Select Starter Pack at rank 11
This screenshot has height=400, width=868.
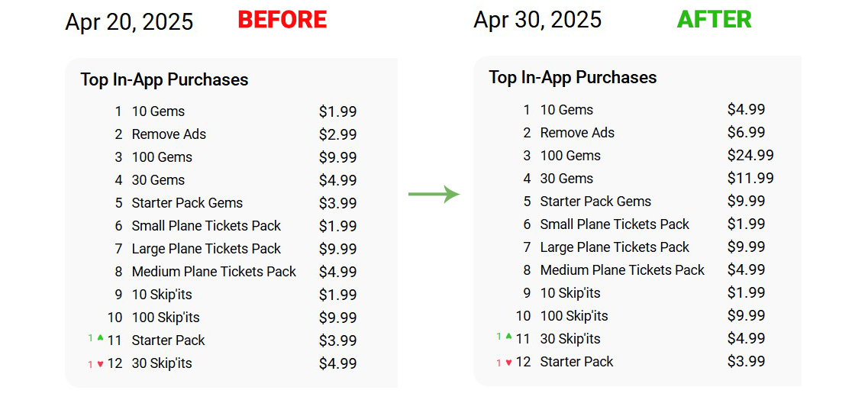168,340
